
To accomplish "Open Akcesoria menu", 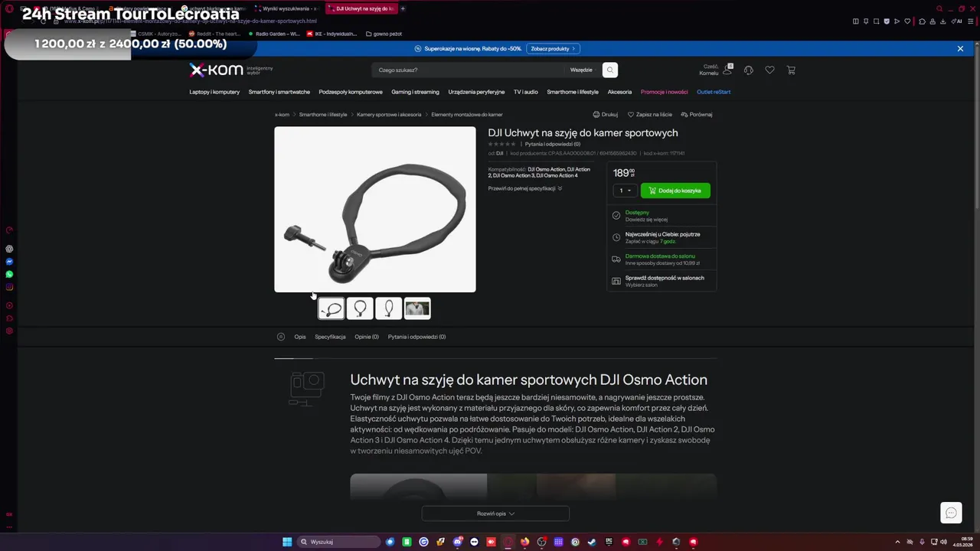I will click(x=619, y=92).
